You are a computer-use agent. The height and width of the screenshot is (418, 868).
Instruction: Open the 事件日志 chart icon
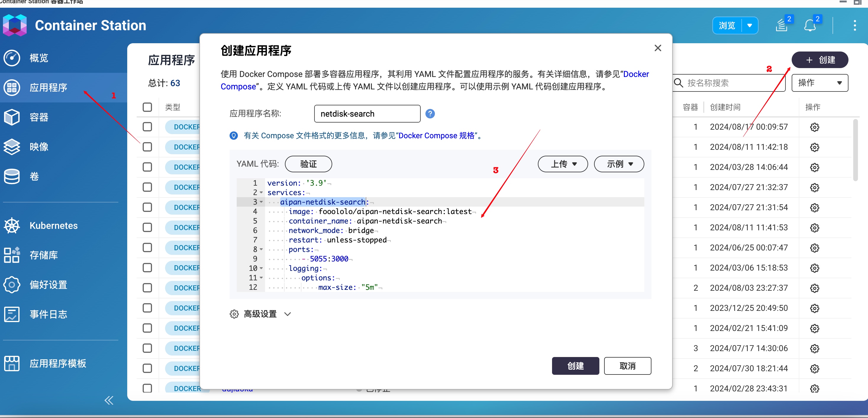click(x=12, y=314)
